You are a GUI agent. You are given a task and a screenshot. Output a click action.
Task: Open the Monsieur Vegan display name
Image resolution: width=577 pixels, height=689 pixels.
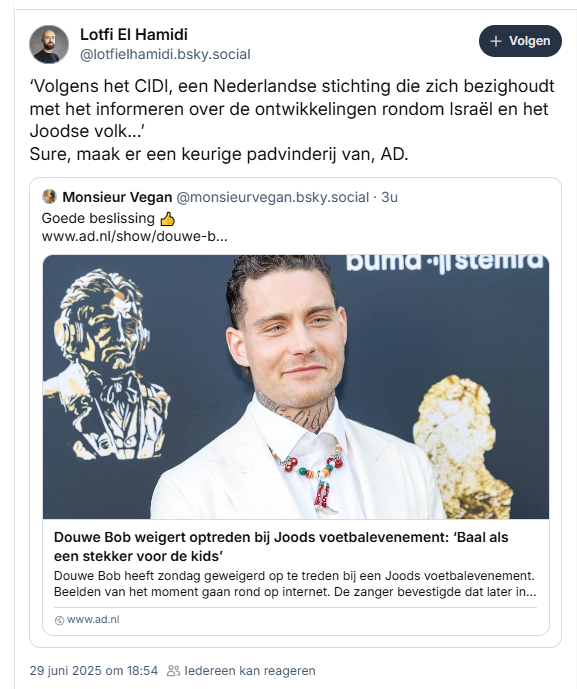pyautogui.click(x=117, y=197)
